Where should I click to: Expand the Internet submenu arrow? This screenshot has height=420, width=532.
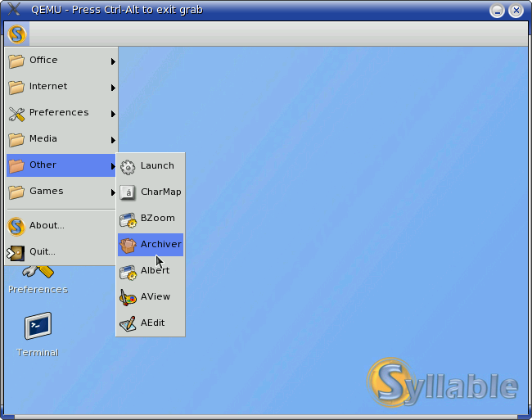(x=113, y=88)
